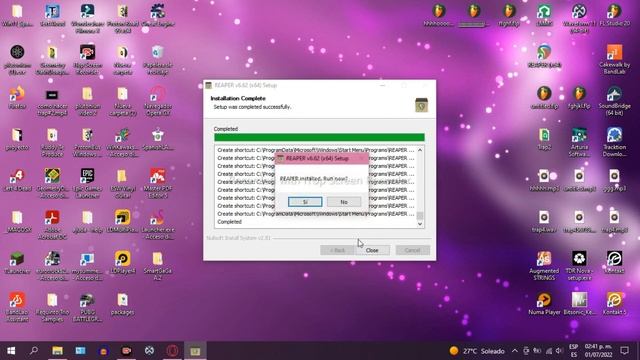Screen dimensions: 640x360
Task: Open the LDMultiPlayer shortcut
Action: [122, 222]
